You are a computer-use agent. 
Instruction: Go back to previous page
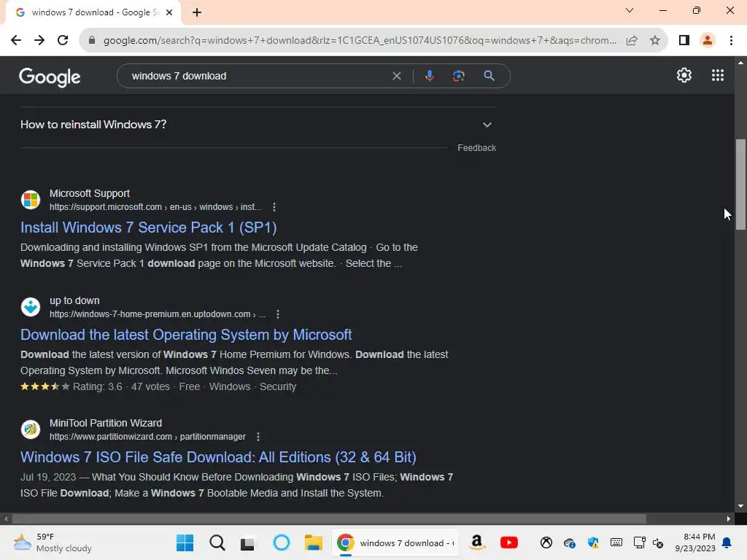[x=16, y=41]
